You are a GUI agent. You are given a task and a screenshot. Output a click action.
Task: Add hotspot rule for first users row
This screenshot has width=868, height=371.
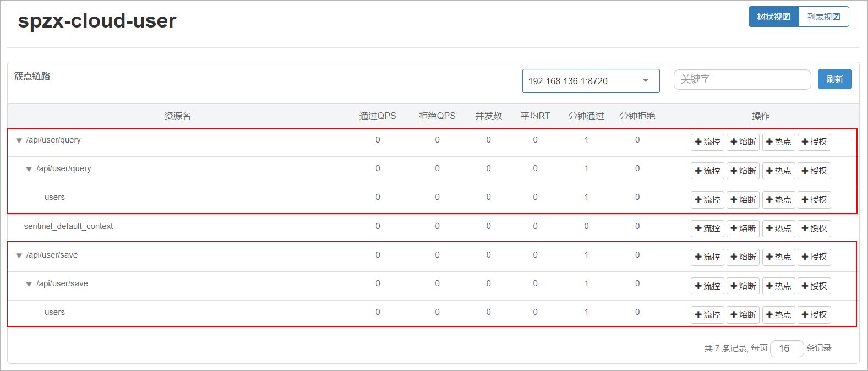(x=778, y=200)
